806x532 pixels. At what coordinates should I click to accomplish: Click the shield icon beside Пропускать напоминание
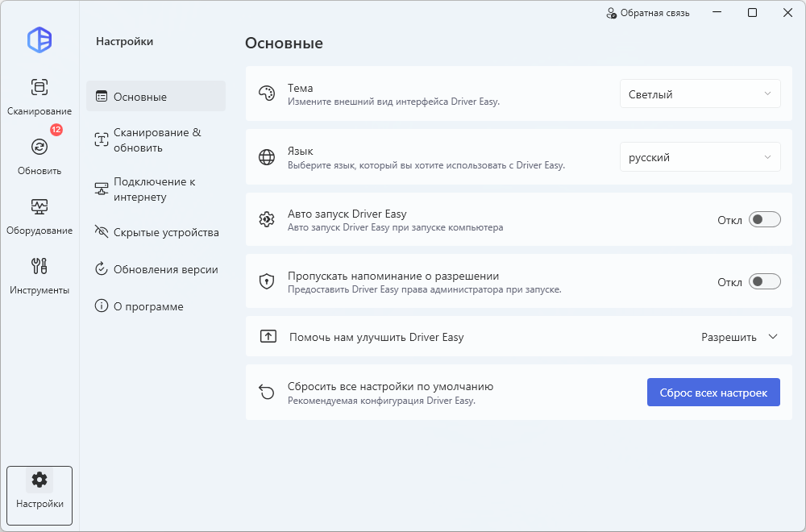[x=267, y=281]
